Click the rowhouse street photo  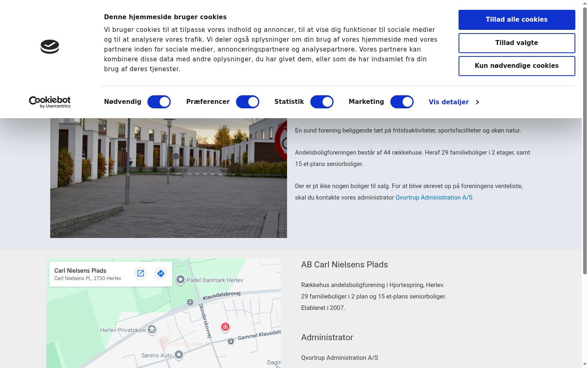pos(169,178)
